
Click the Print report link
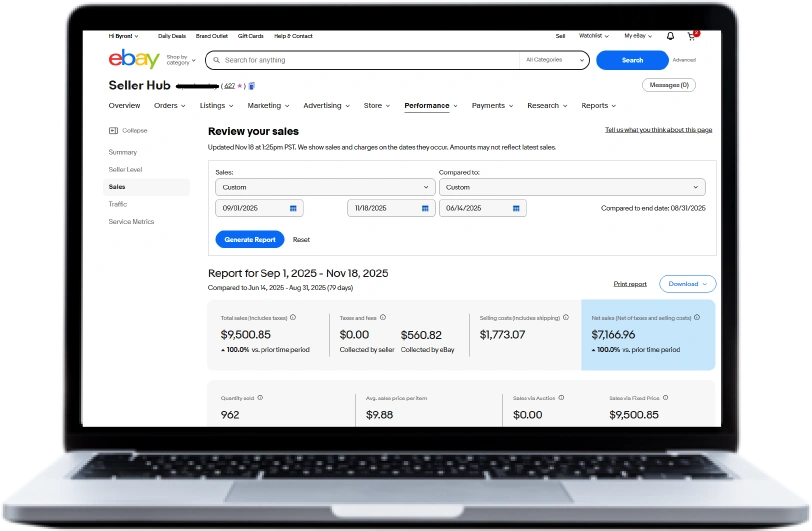pos(630,284)
